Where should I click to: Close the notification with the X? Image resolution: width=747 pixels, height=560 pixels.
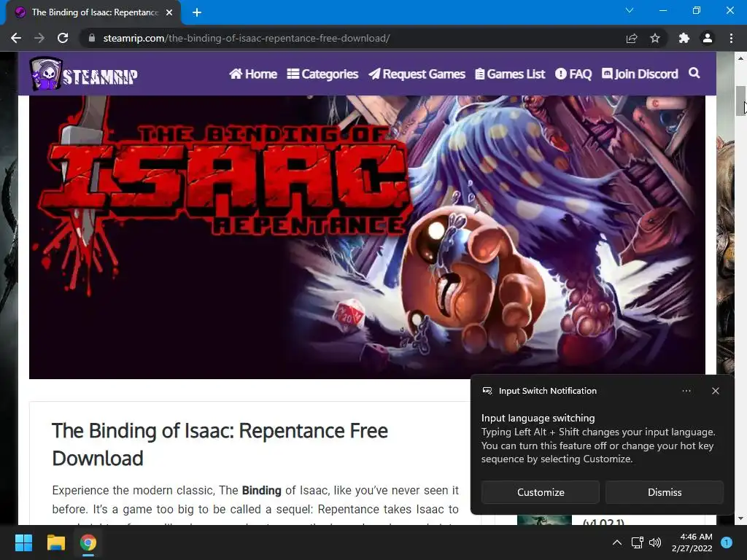click(715, 391)
